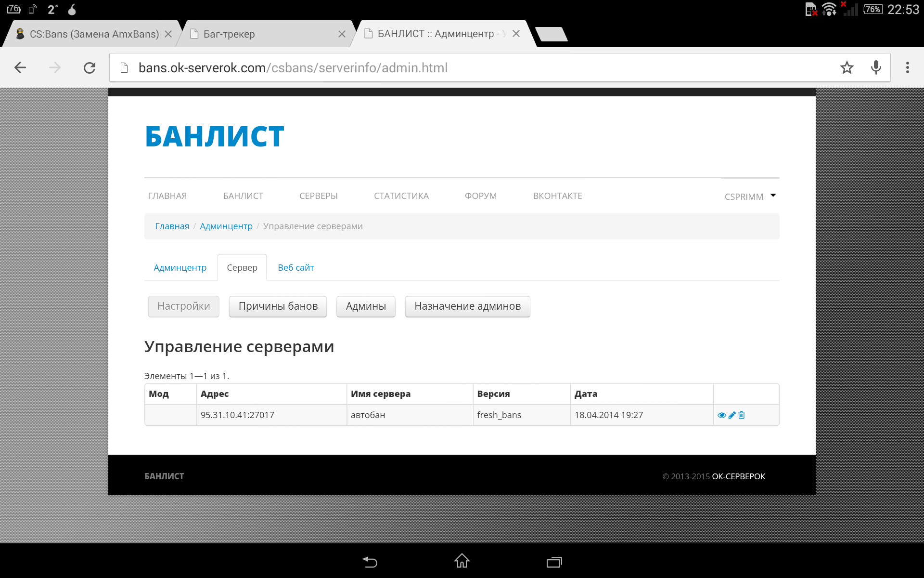
Task: Click the Админы button
Action: (x=366, y=306)
